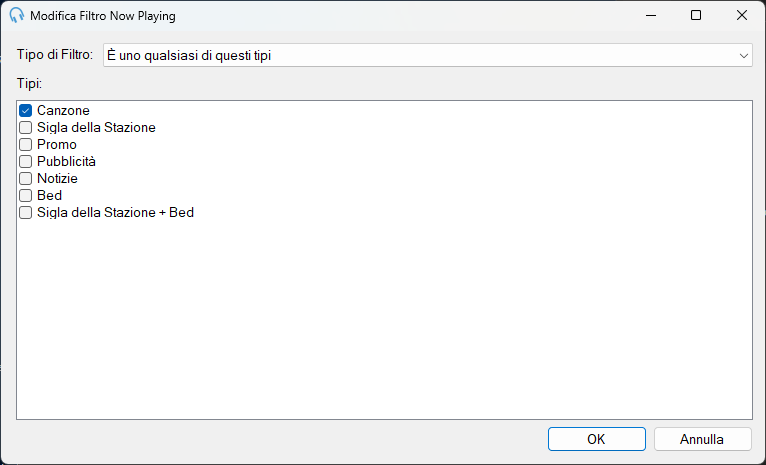Maximize the Modifica Filtro window
Viewport: 766px width, 465px height.
(x=696, y=16)
